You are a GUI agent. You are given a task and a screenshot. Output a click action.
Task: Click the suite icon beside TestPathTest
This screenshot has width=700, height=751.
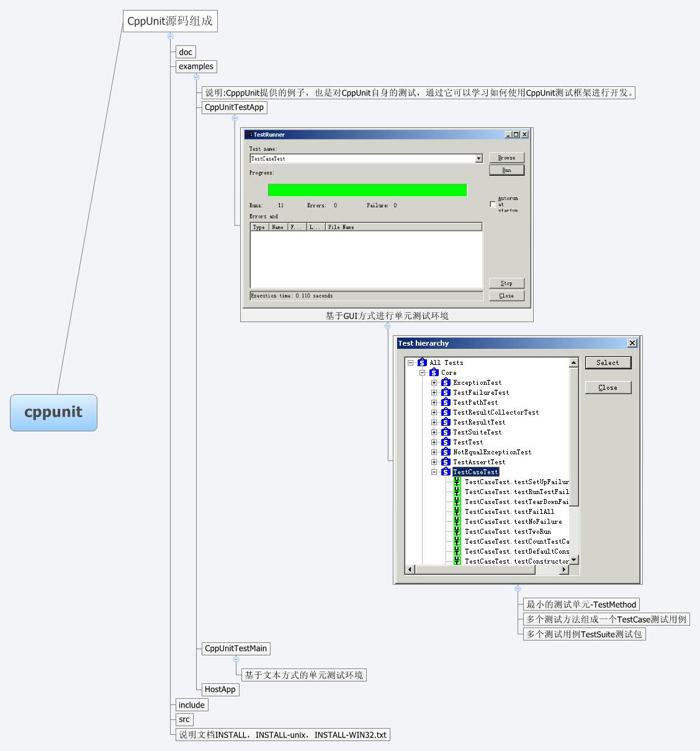click(446, 402)
